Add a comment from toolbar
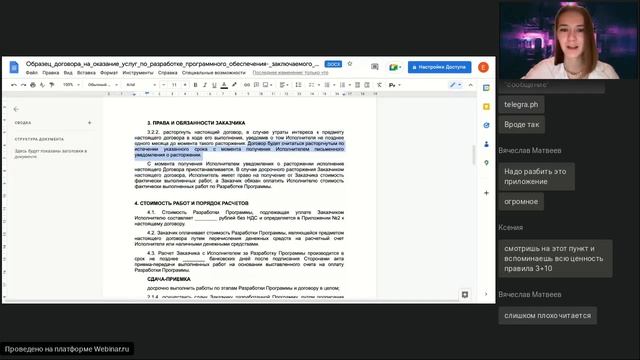Viewport: 640px width, 360px height. tap(256, 85)
